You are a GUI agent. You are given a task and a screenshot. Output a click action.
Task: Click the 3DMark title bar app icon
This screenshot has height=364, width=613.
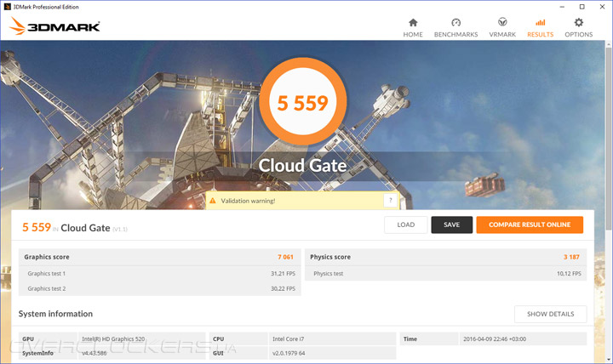[x=7, y=7]
